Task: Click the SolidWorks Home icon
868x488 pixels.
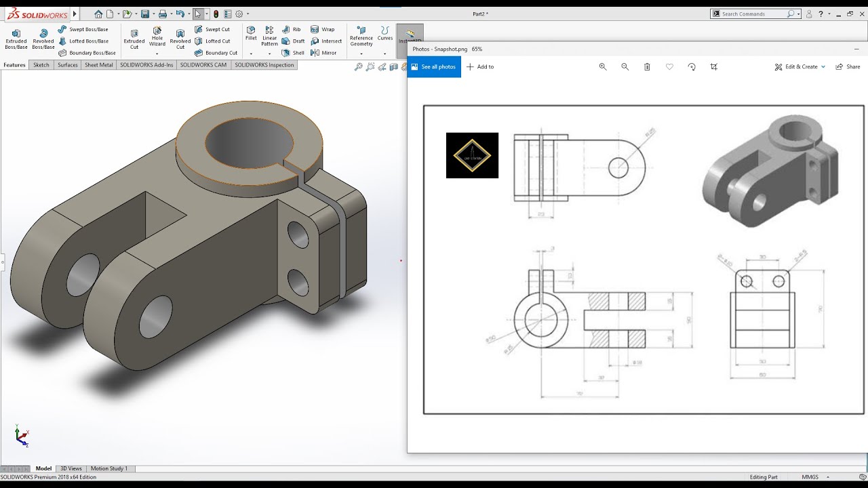Action: coord(99,14)
